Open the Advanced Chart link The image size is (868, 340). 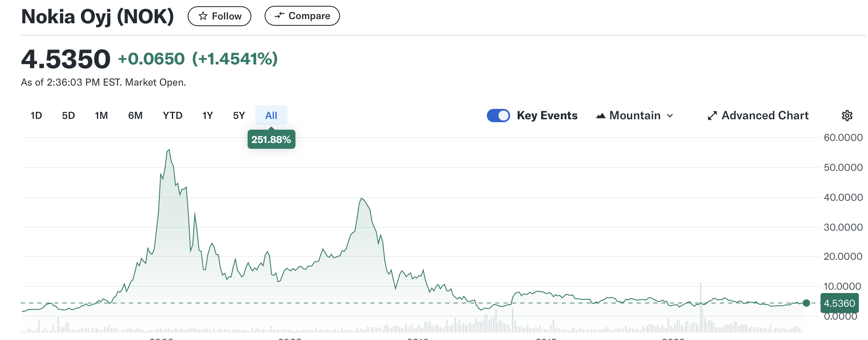[x=765, y=116]
